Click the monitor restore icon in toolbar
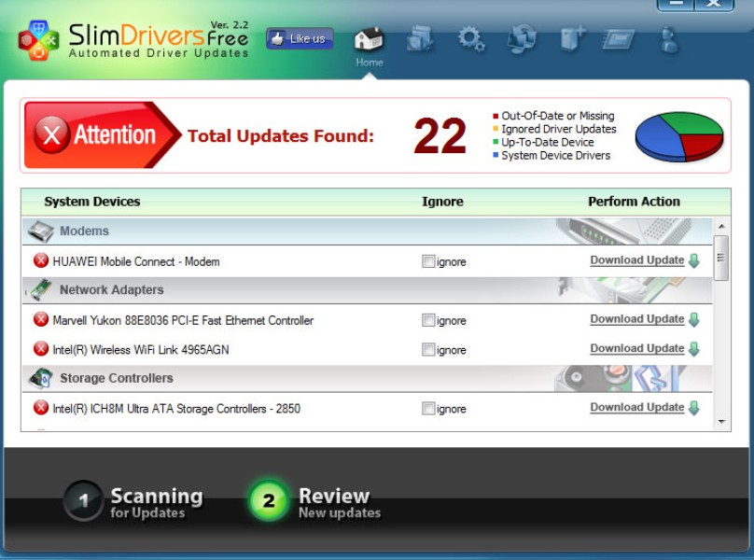Screen dimensions: 754x560 pos(522,38)
